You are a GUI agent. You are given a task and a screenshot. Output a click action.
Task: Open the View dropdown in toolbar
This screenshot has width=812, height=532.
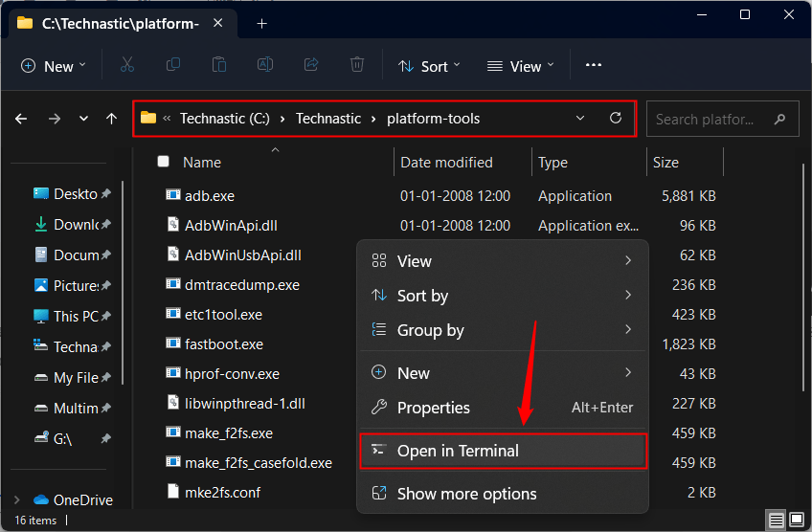[520, 66]
